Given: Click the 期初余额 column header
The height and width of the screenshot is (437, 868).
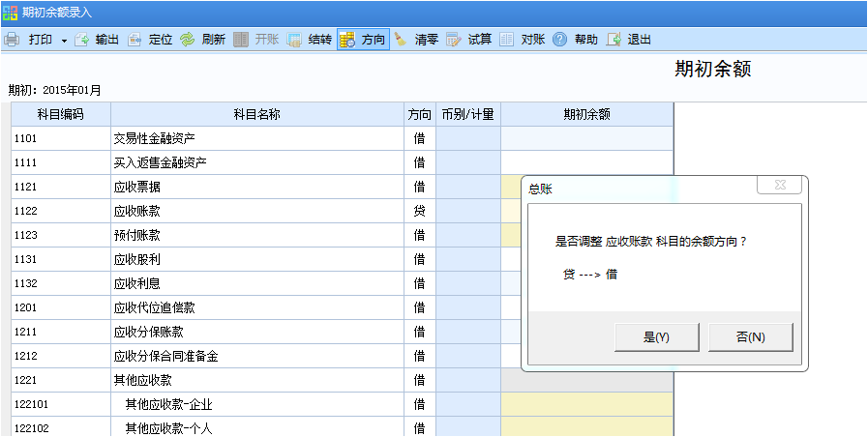Looking at the screenshot, I should tap(586, 114).
